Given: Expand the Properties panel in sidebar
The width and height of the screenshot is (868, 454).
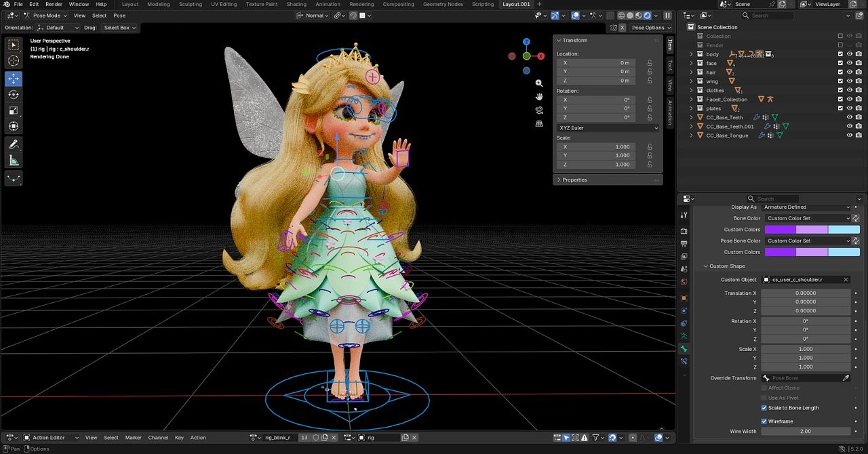Looking at the screenshot, I should [559, 180].
